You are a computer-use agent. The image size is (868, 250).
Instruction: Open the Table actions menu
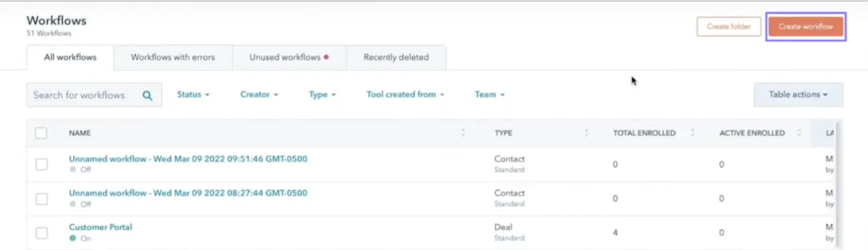coord(798,95)
